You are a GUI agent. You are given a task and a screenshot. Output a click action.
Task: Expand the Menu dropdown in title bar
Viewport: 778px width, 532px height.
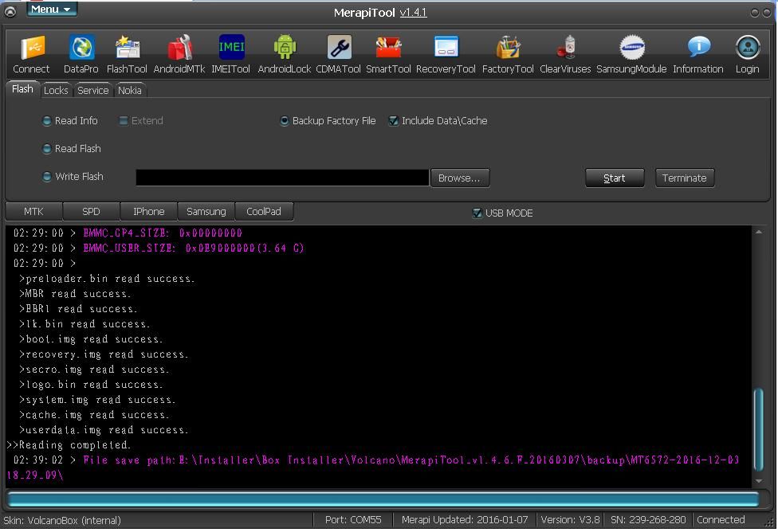[52, 10]
